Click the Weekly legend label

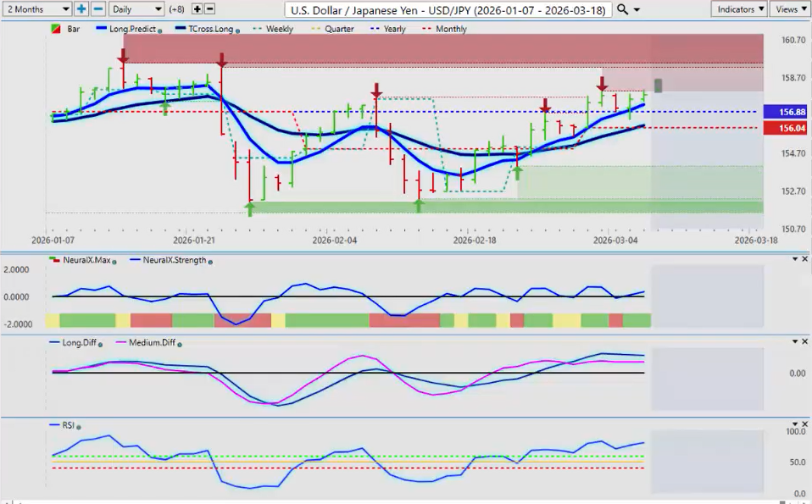[279, 29]
